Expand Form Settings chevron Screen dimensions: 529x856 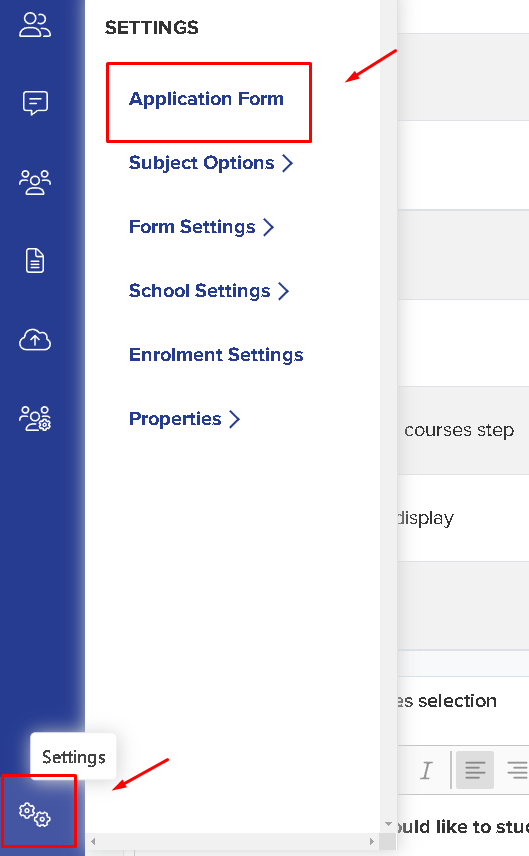(x=269, y=227)
